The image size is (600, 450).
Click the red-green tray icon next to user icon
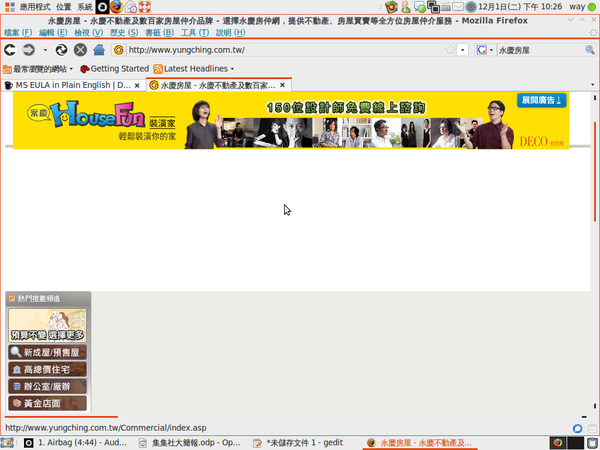(x=391, y=7)
